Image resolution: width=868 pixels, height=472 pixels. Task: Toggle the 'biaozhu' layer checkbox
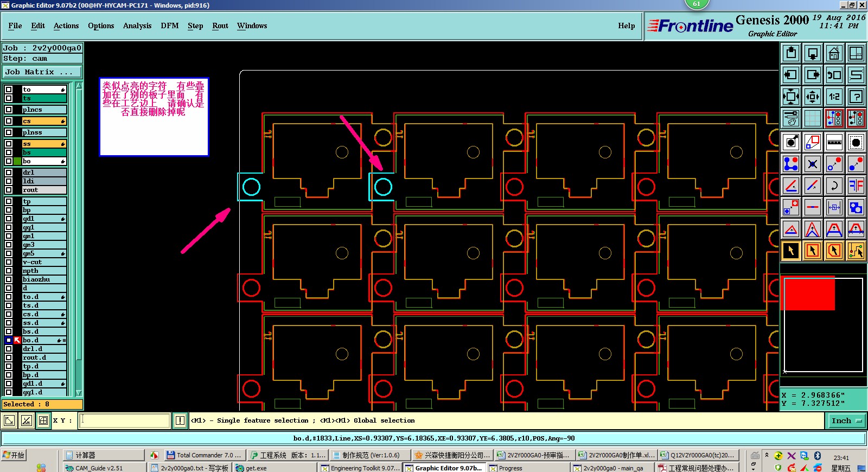click(9, 279)
